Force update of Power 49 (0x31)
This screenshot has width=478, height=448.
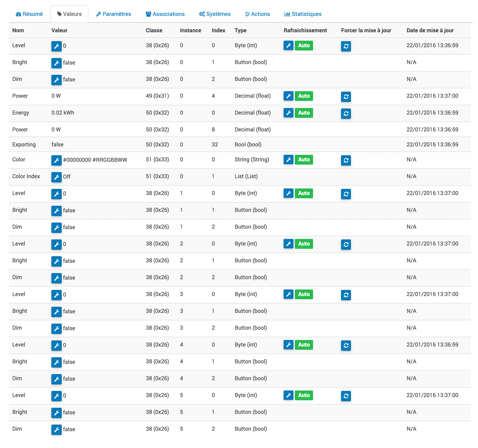[346, 97]
